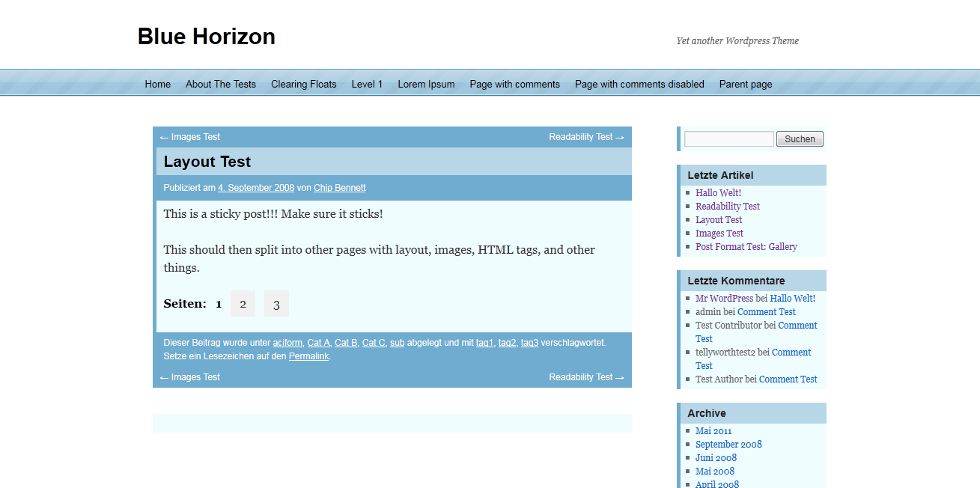
Task: Open author Chip Bennett link
Action: 340,188
